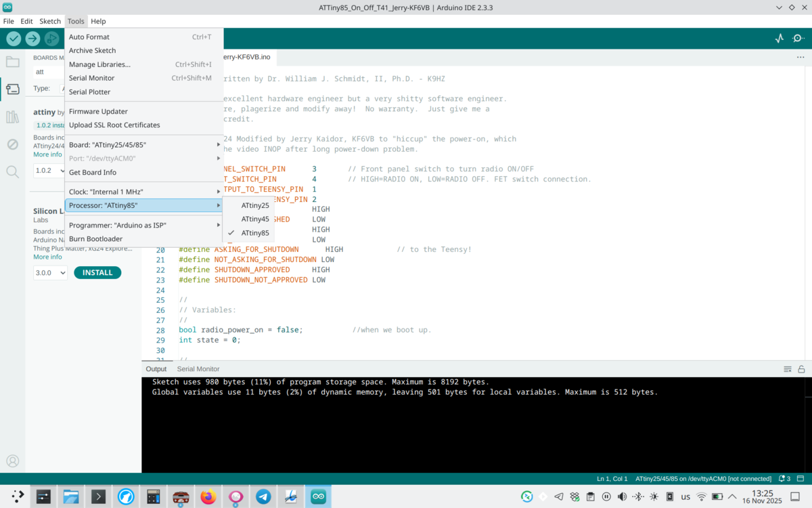Expand the Silicon Labs version 3.0.0 dropdown
The width and height of the screenshot is (812, 508).
click(50, 273)
